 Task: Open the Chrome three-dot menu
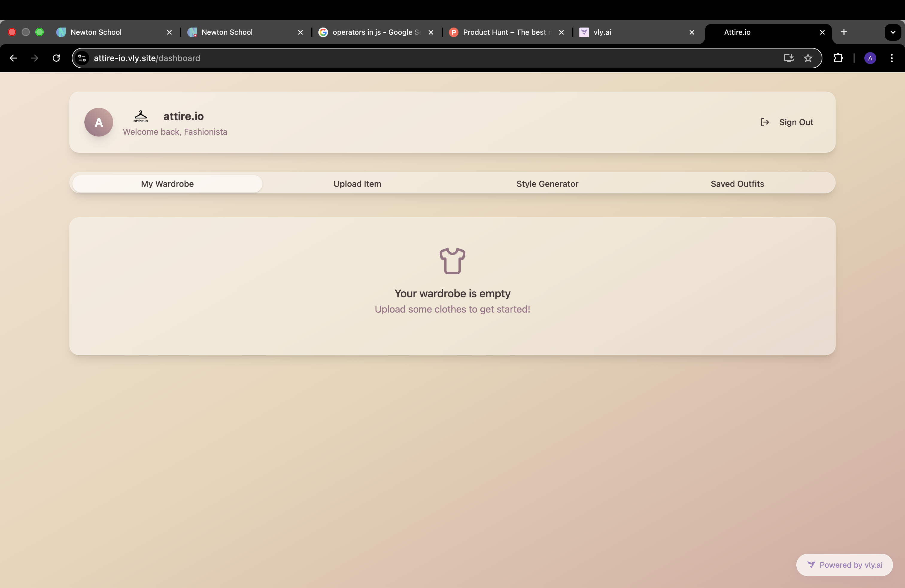tap(892, 58)
